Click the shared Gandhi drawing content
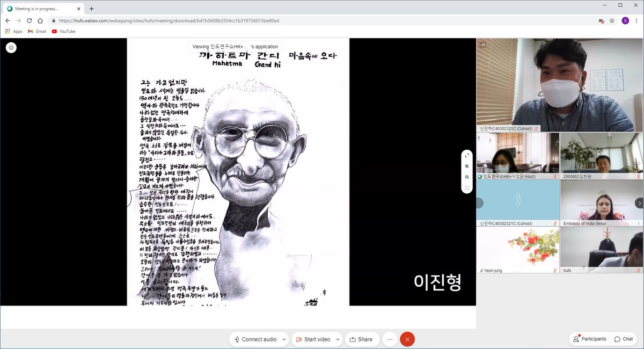Screen dimensions: 644x349 (238, 172)
